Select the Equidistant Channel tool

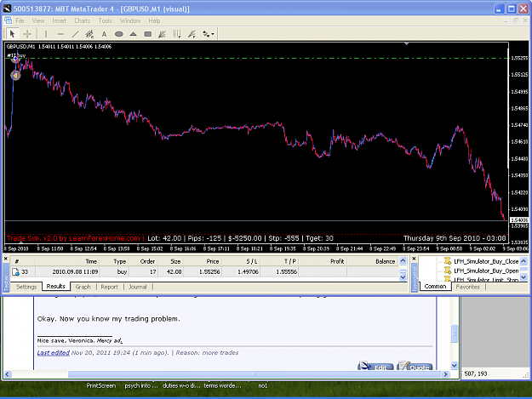click(x=89, y=34)
